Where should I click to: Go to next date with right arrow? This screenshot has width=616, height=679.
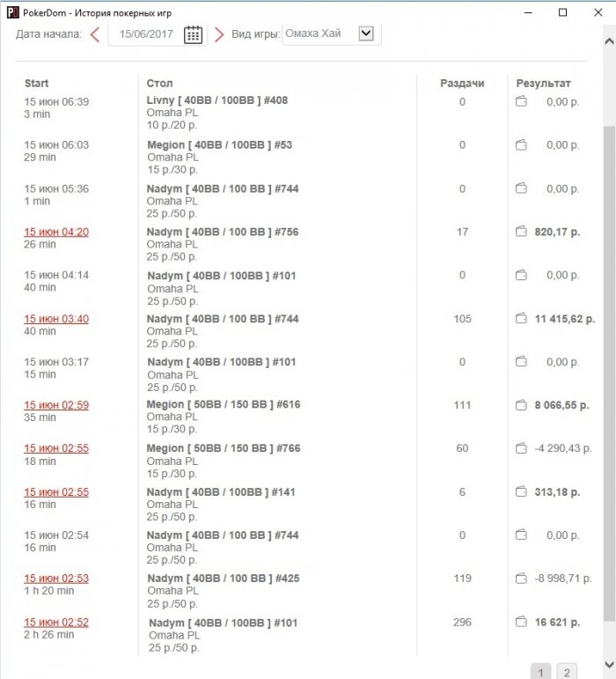point(219,34)
